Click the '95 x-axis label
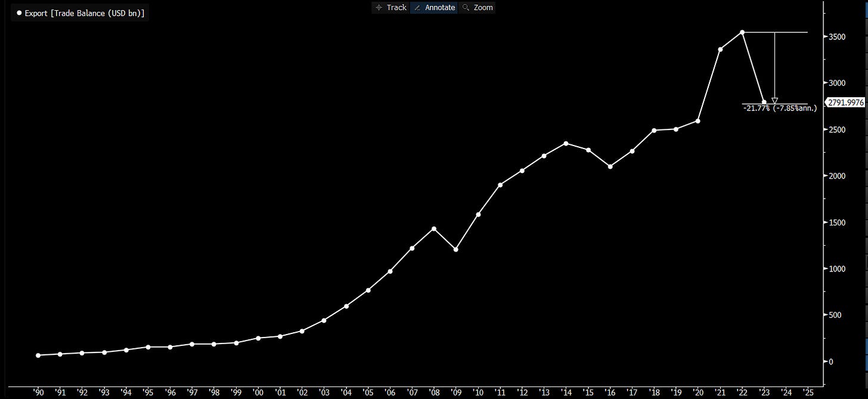The image size is (868, 399). coord(148,392)
